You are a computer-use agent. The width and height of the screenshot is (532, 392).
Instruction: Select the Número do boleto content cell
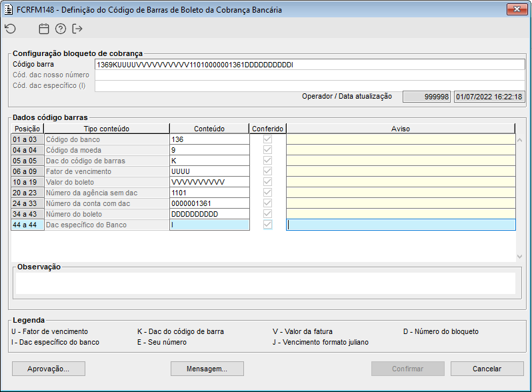(x=209, y=214)
